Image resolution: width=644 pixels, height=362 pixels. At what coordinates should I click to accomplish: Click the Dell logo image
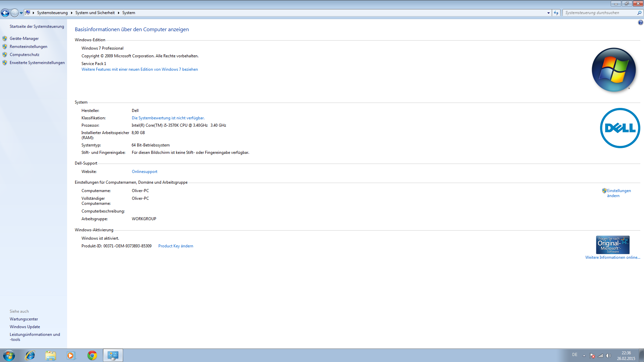[620, 128]
